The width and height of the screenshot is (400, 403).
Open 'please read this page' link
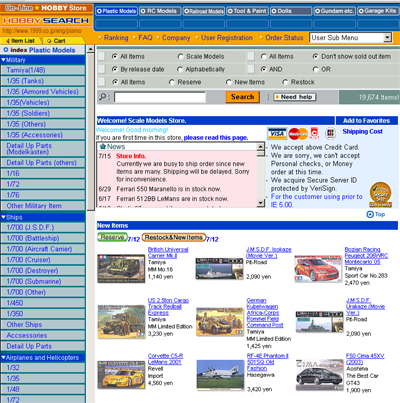(x=216, y=138)
